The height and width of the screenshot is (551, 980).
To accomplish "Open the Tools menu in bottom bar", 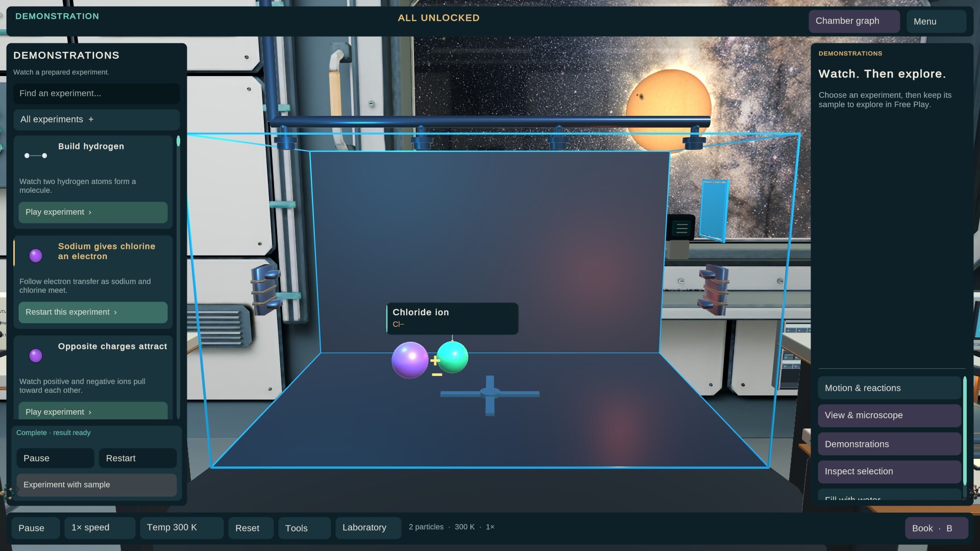I will click(304, 528).
